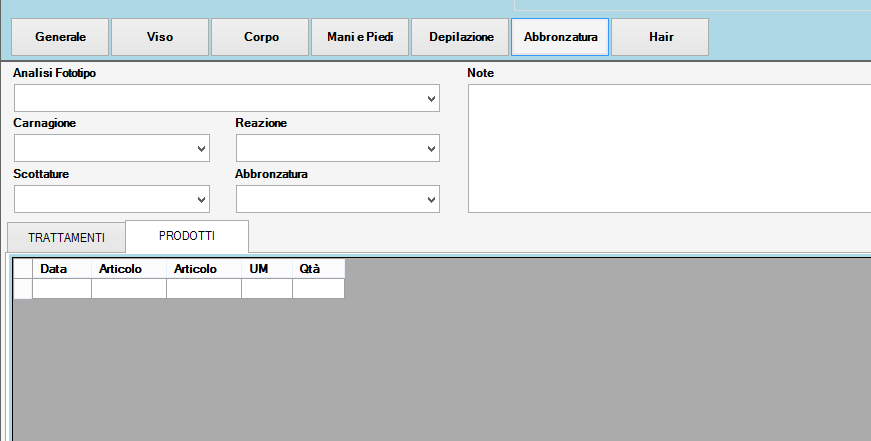Go to the Mani e Piedi section
This screenshot has width=871, height=441.
tap(360, 37)
